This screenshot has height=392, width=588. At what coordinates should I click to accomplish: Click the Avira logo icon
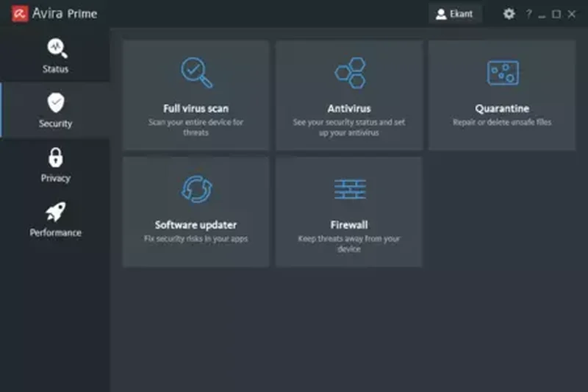point(20,14)
